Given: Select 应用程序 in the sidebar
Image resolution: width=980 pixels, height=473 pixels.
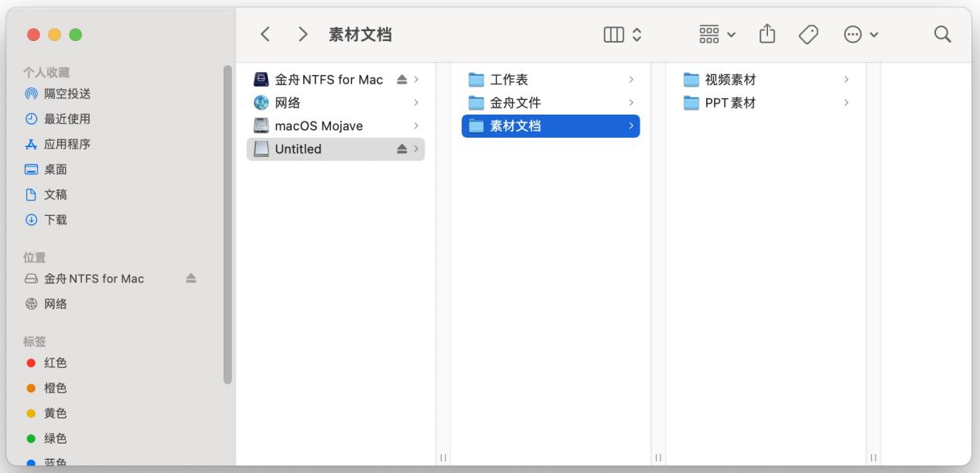Looking at the screenshot, I should [x=57, y=143].
